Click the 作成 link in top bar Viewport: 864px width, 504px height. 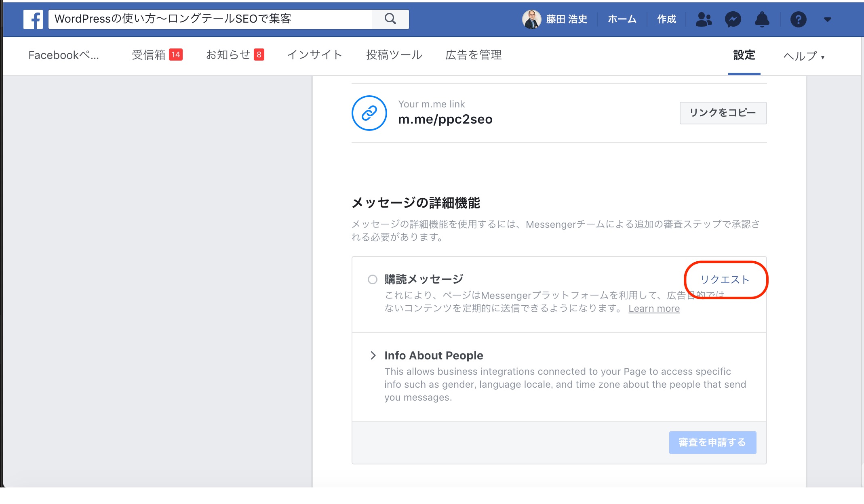[666, 19]
